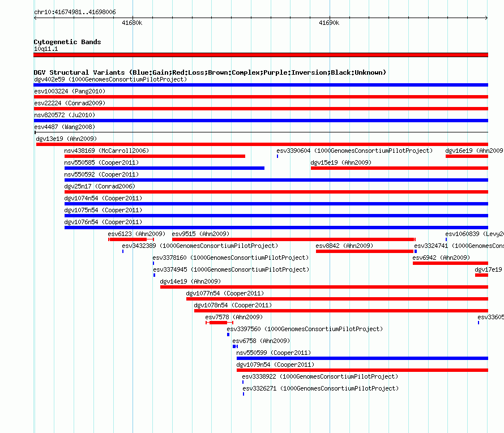Click dgv15e19 (Ahn2009) red bar
Image resolution: width=504 pixels, height=433 pixels.
[400, 168]
